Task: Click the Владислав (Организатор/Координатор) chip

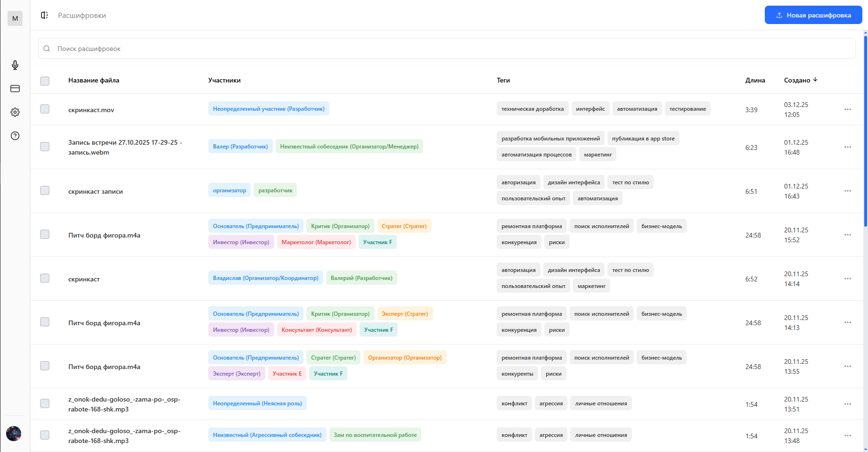Action: coord(266,278)
